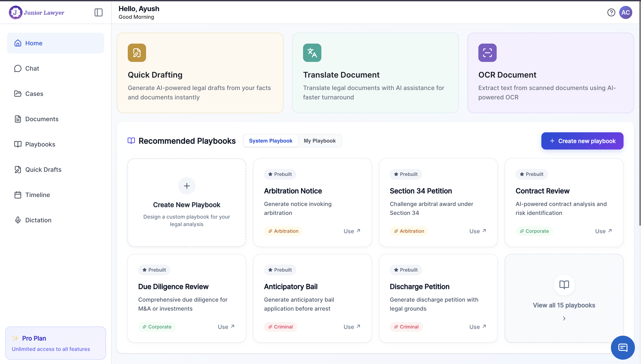Click the Contract Review title
This screenshot has width=641, height=364.
pos(542,191)
